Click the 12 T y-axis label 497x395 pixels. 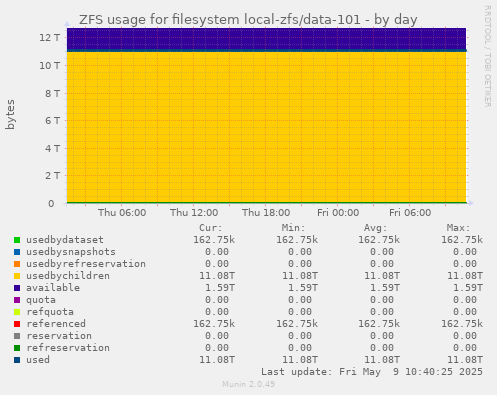click(50, 37)
